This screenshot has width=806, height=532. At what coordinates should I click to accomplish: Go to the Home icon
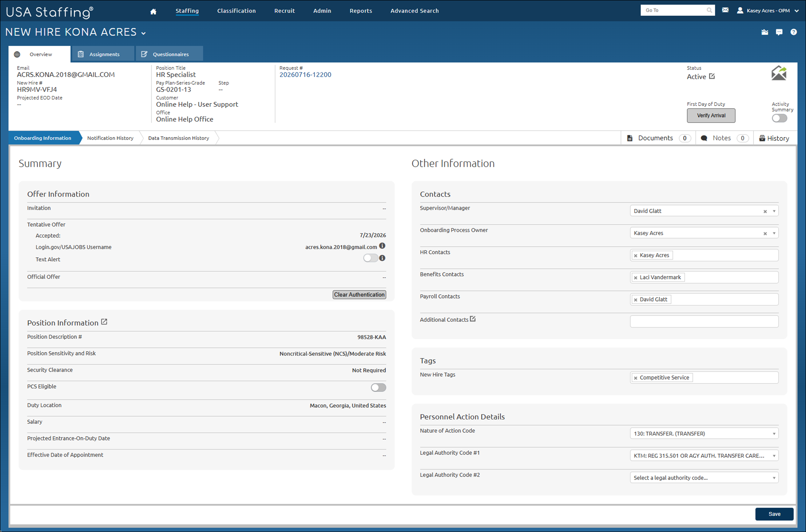153,11
